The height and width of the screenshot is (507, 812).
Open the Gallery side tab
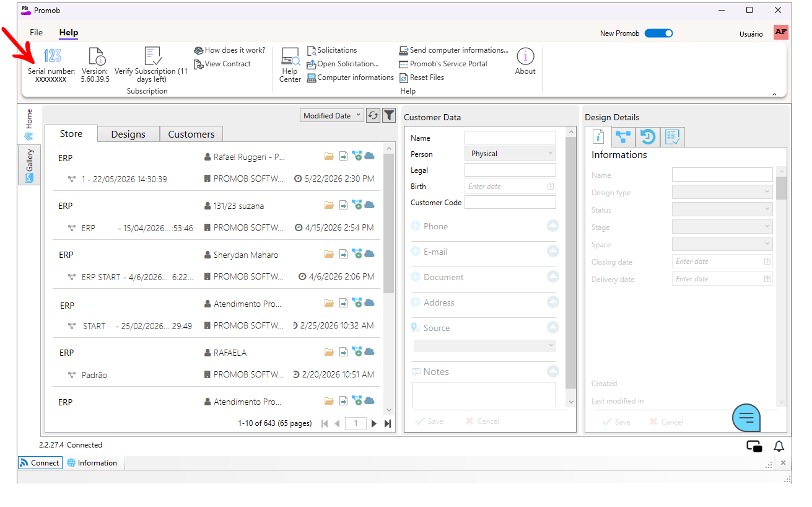click(29, 165)
